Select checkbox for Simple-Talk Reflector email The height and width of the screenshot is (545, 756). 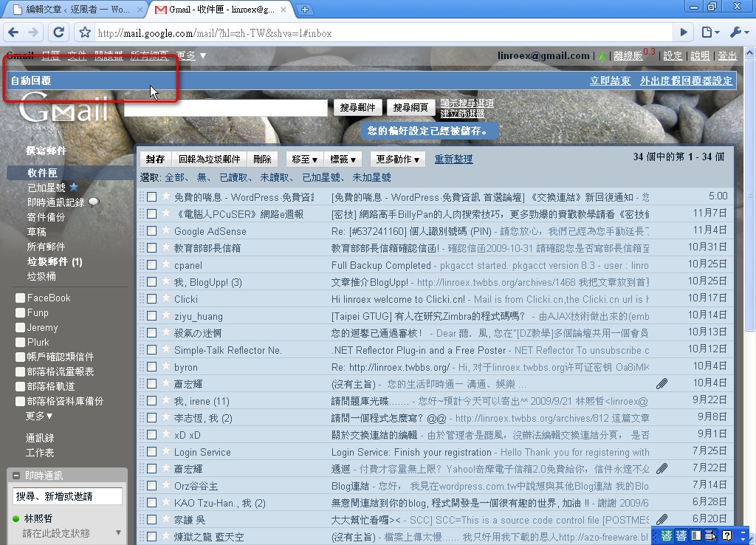(x=152, y=349)
